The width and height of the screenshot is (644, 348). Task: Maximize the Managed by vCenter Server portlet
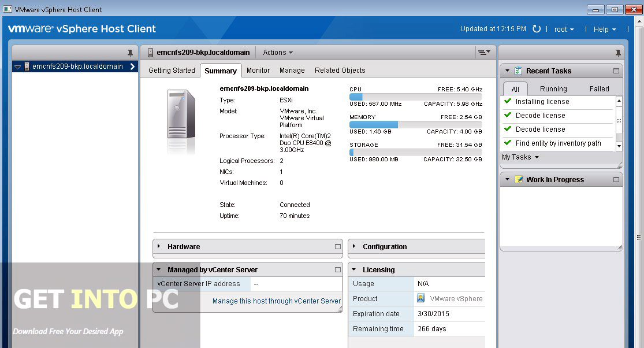point(338,269)
